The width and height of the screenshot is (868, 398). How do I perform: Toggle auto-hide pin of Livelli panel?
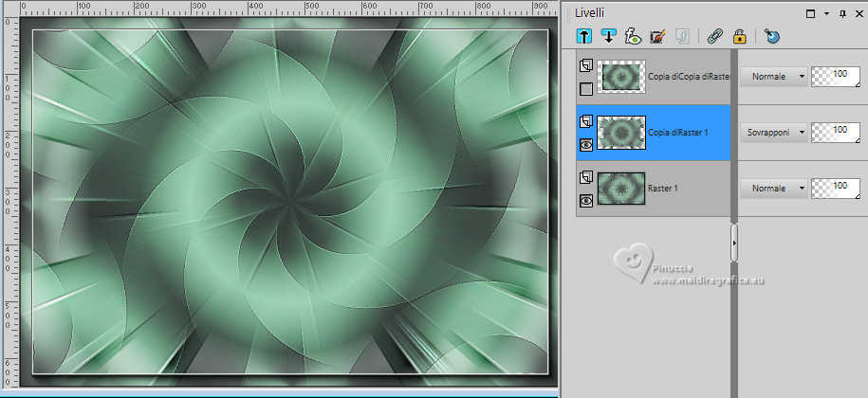[842, 14]
